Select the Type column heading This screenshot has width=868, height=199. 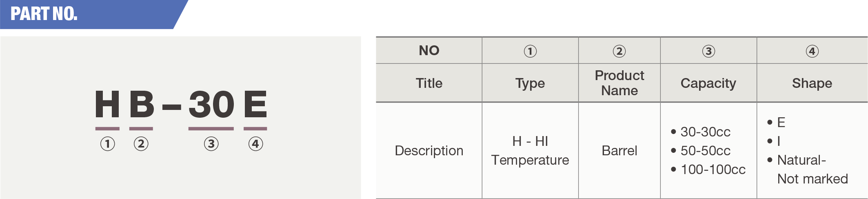530,83
